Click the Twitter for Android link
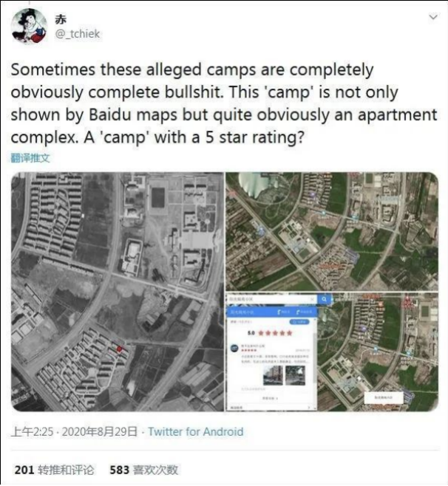Image resolution: width=448 pixels, height=486 pixels. 195,431
